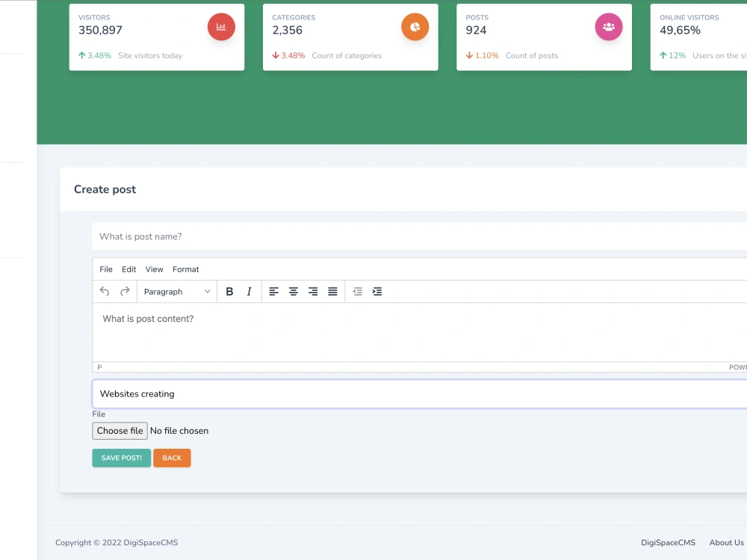
Task: Center align text in editor
Action: click(294, 291)
